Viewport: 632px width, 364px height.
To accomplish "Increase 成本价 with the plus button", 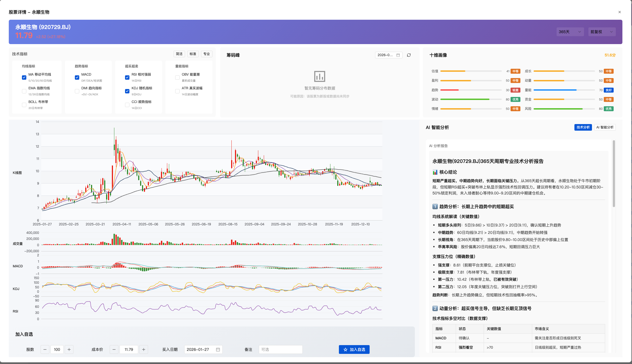I will point(144,349).
